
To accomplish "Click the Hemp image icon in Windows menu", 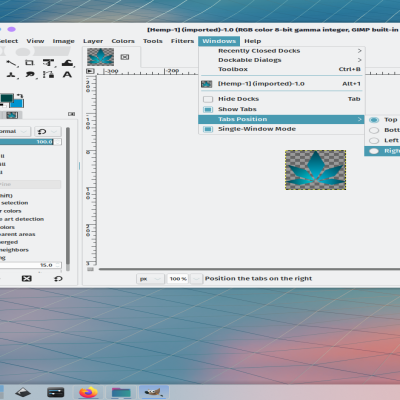I will (x=207, y=84).
